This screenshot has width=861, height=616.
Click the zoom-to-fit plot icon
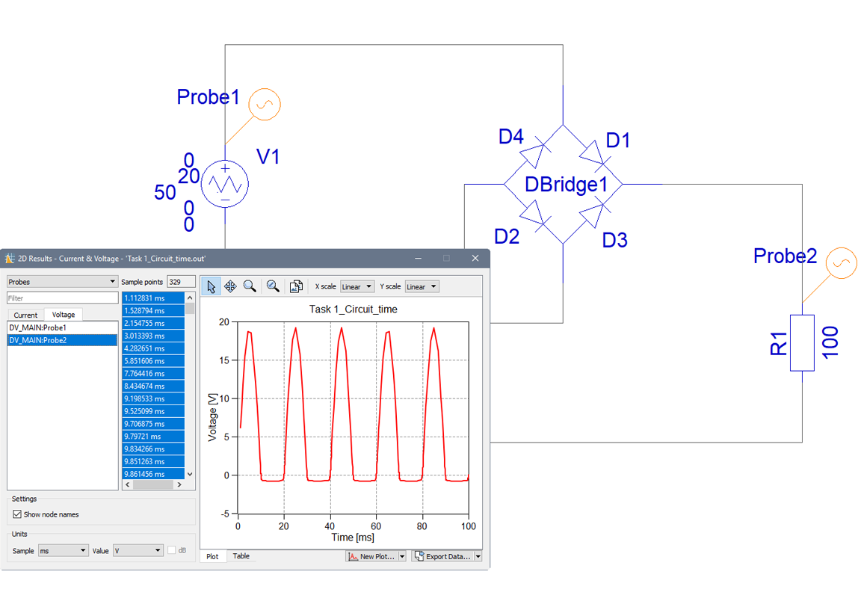(x=273, y=286)
